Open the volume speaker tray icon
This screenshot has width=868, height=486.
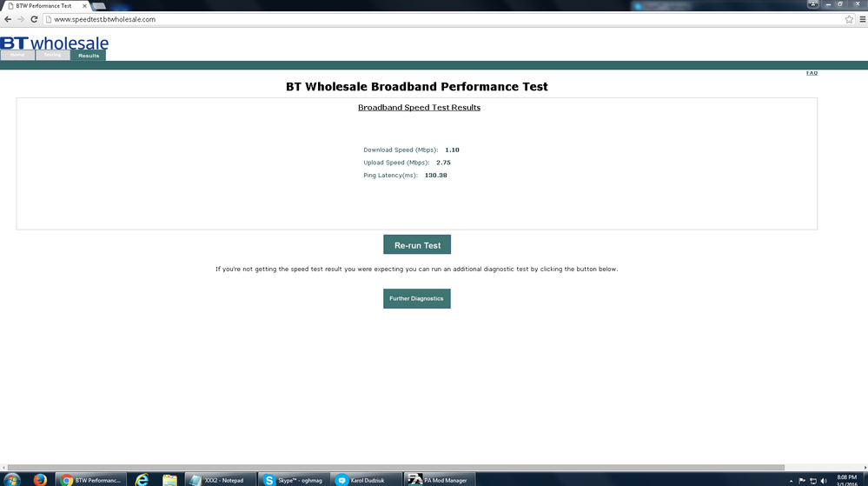[x=824, y=481]
